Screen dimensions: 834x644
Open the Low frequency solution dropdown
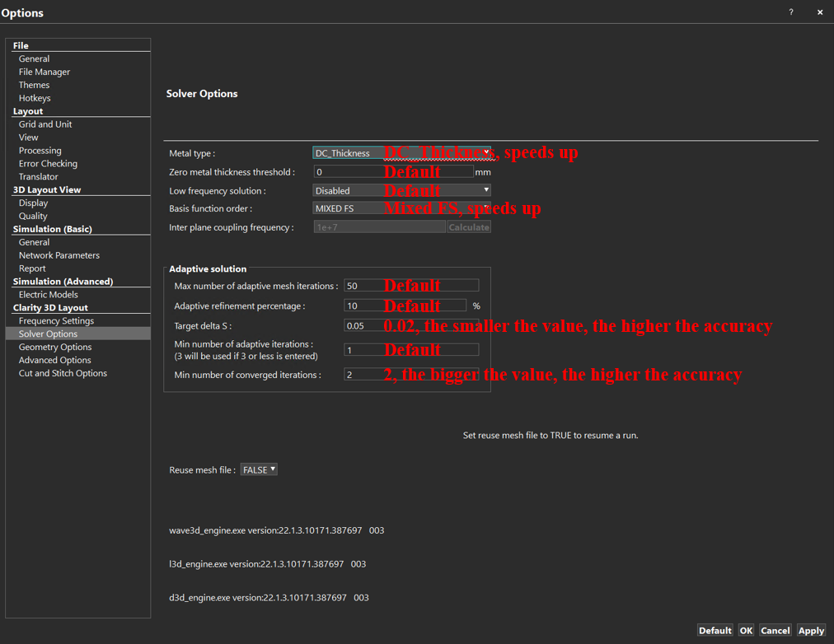click(401, 190)
